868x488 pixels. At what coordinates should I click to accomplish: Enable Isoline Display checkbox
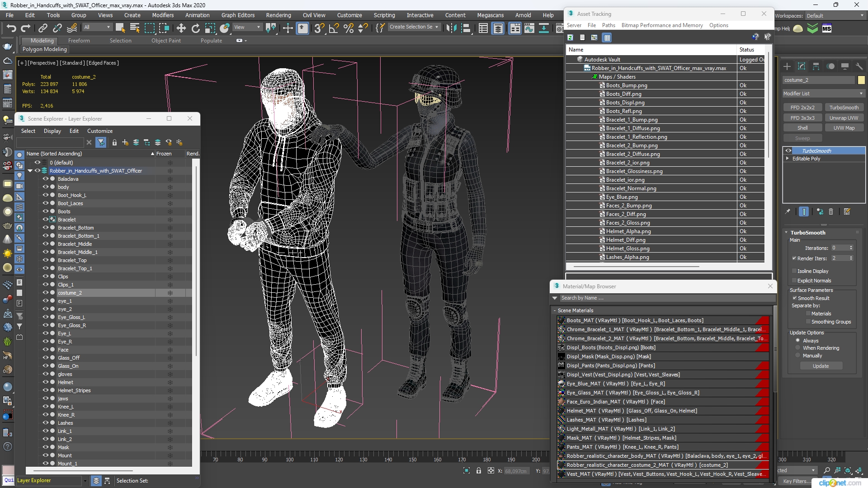point(794,271)
